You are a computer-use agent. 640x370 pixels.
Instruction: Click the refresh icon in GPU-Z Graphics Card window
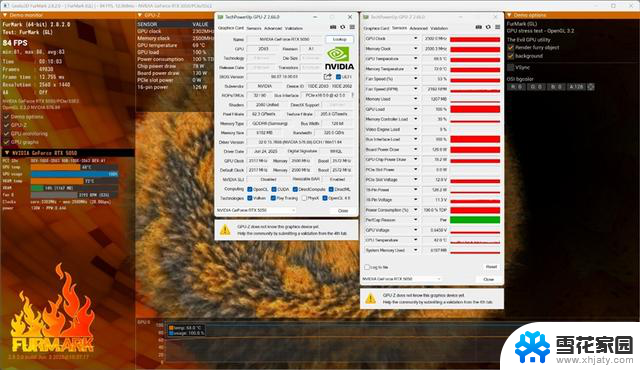pyautogui.click(x=343, y=27)
